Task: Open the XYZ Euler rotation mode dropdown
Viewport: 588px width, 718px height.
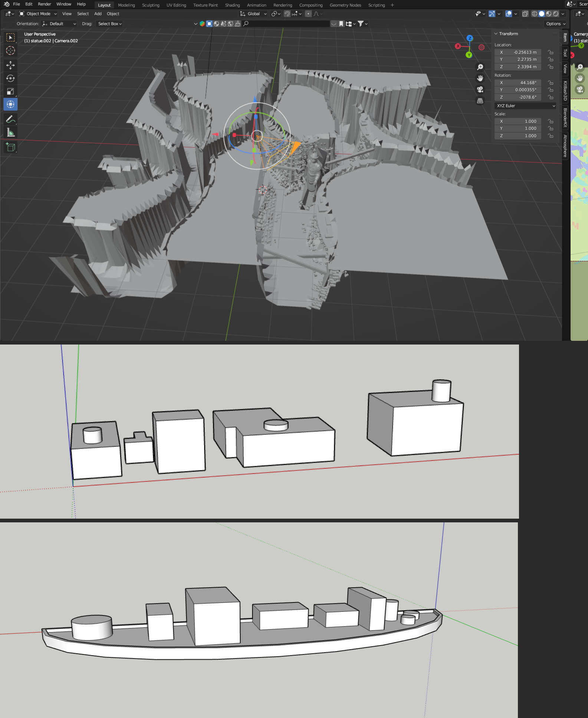Action: tap(525, 106)
